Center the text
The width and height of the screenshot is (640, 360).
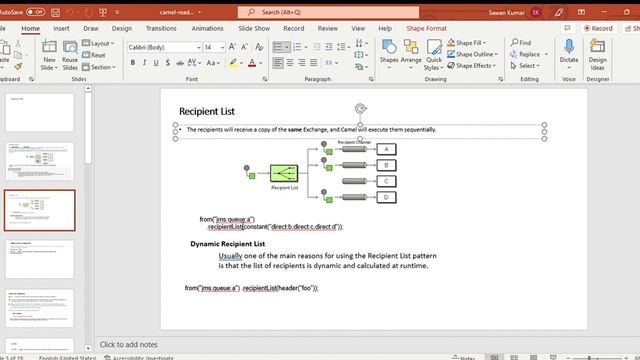coord(290,63)
